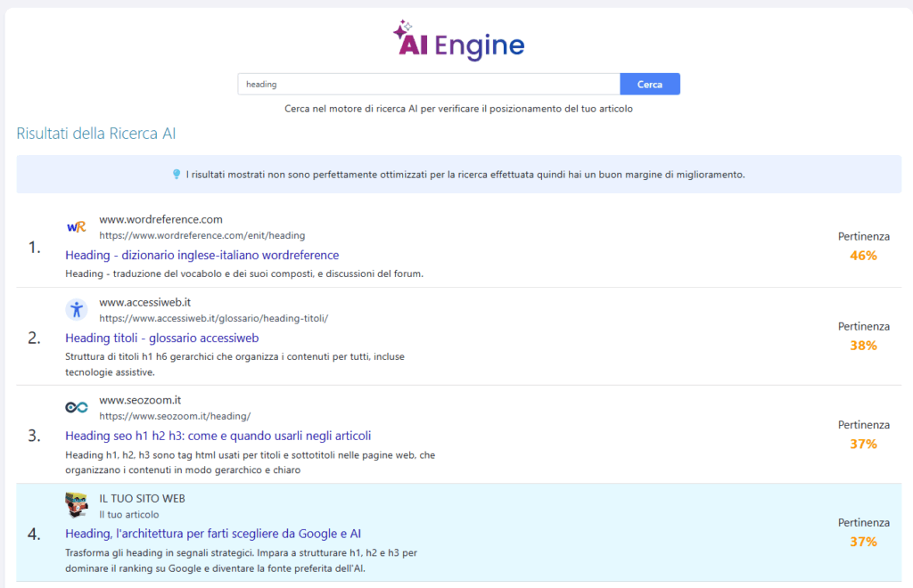Screen dimensions: 913x588
Task: Click the seozoom.it/heading URL
Action: pos(175,416)
